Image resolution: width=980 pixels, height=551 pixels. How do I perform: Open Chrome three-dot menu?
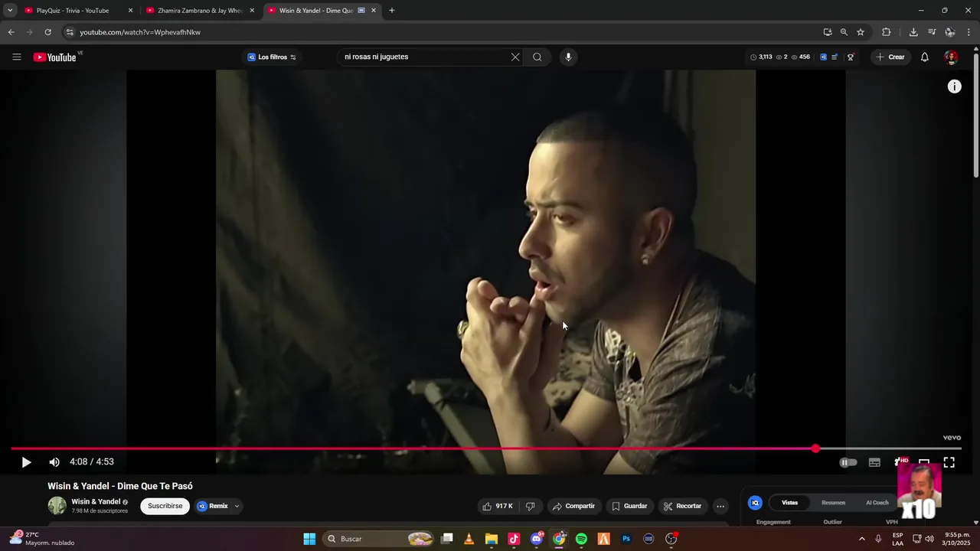coord(969,32)
